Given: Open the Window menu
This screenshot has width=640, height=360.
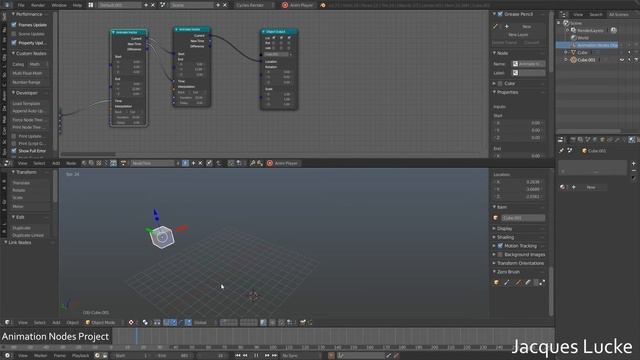Looking at the screenshot, I should (x=59, y=5).
